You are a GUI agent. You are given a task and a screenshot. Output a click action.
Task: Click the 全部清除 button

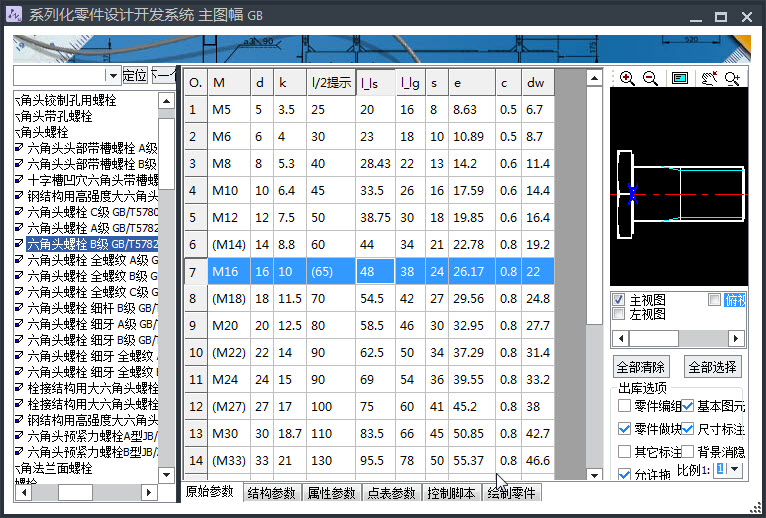[641, 367]
